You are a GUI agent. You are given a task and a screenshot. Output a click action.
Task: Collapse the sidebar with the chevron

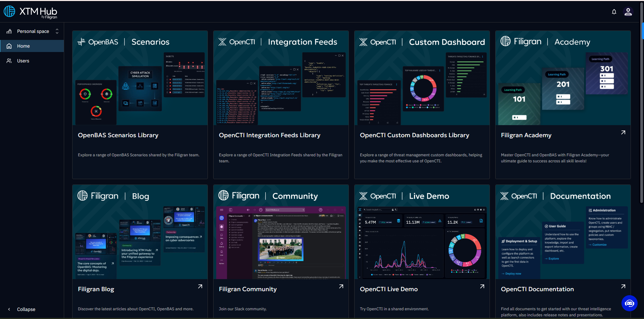9,309
